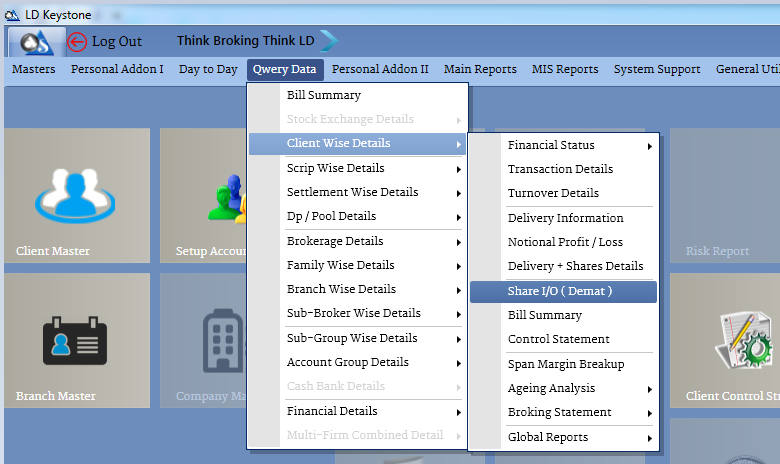Viewport: 780px width, 464px height.
Task: Open the Client Master tile icon
Action: click(x=77, y=193)
